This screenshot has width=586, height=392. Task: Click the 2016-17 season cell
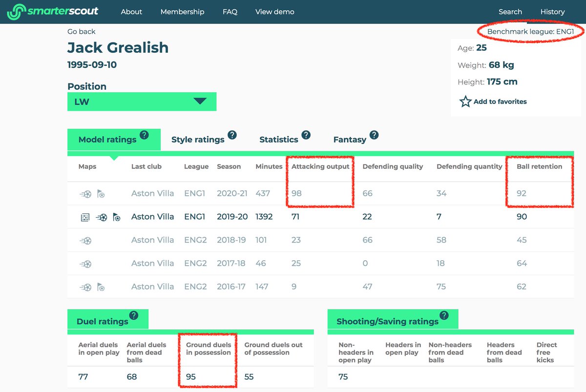(x=231, y=287)
